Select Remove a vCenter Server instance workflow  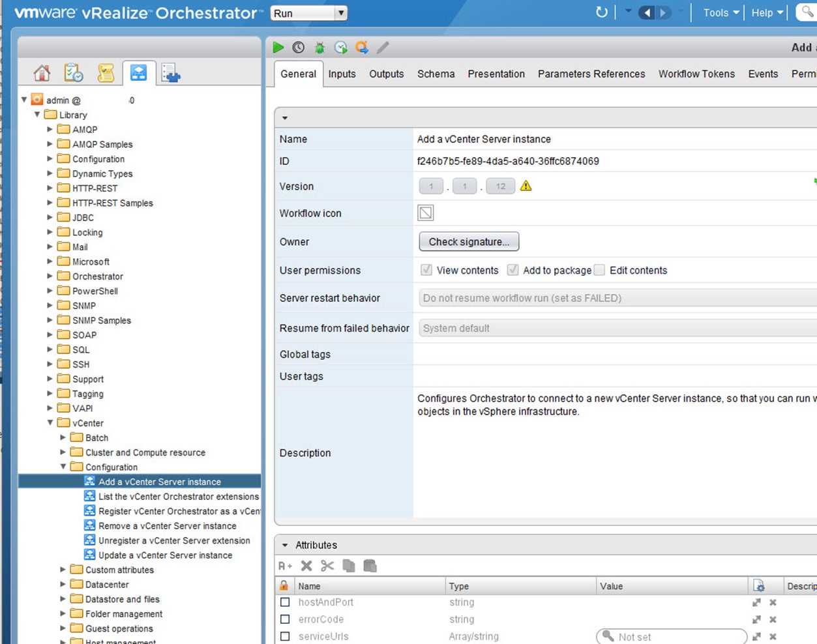(167, 525)
